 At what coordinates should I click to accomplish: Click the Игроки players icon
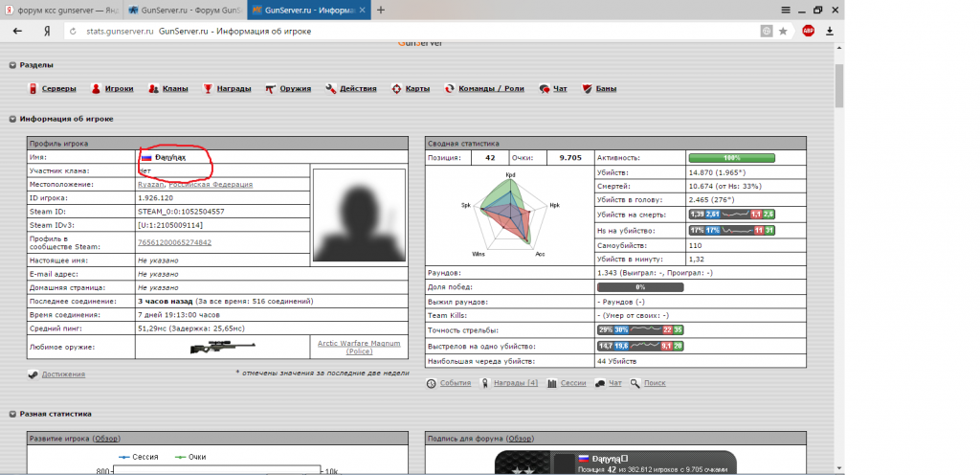pyautogui.click(x=97, y=89)
